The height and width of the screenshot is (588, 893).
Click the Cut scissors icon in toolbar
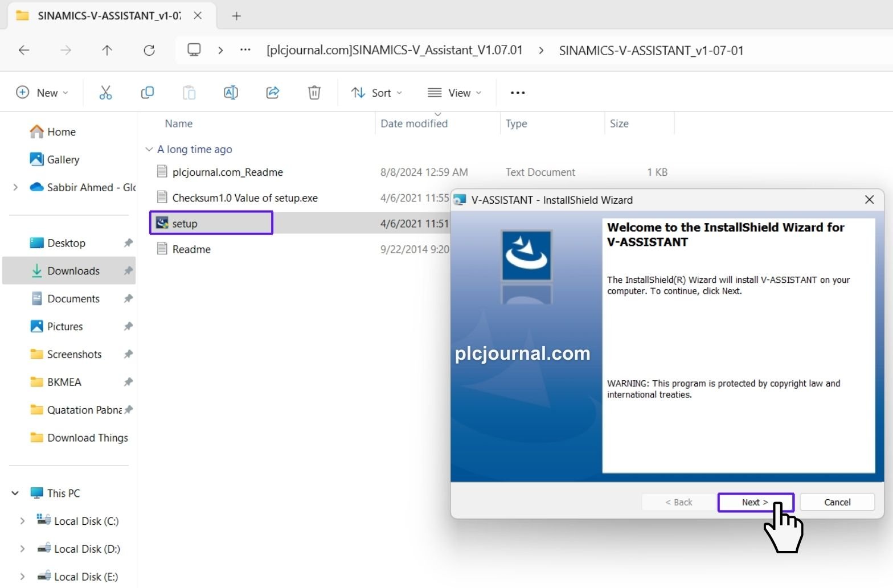(x=105, y=92)
